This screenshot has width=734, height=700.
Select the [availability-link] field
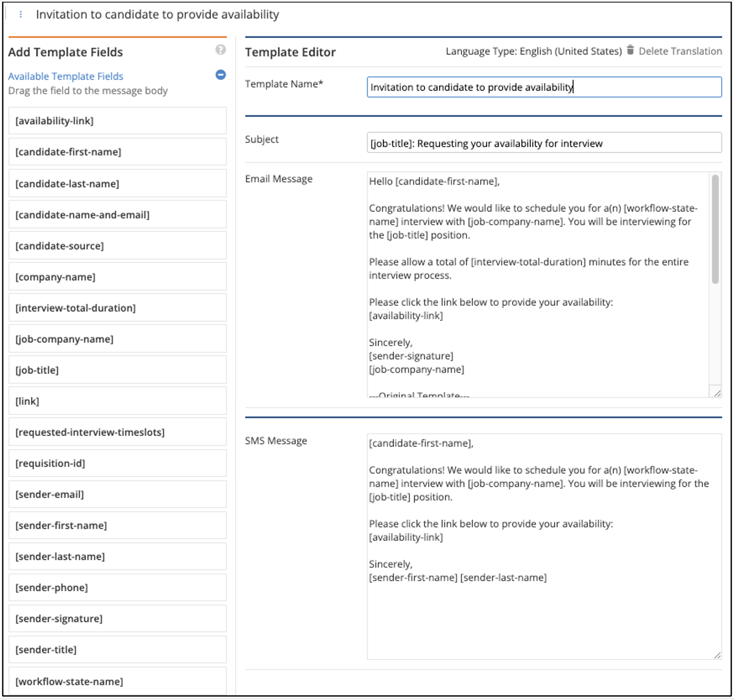(x=118, y=121)
